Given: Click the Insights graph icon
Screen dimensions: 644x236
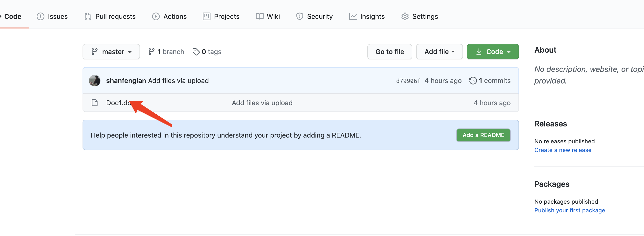Looking at the screenshot, I should (x=352, y=16).
